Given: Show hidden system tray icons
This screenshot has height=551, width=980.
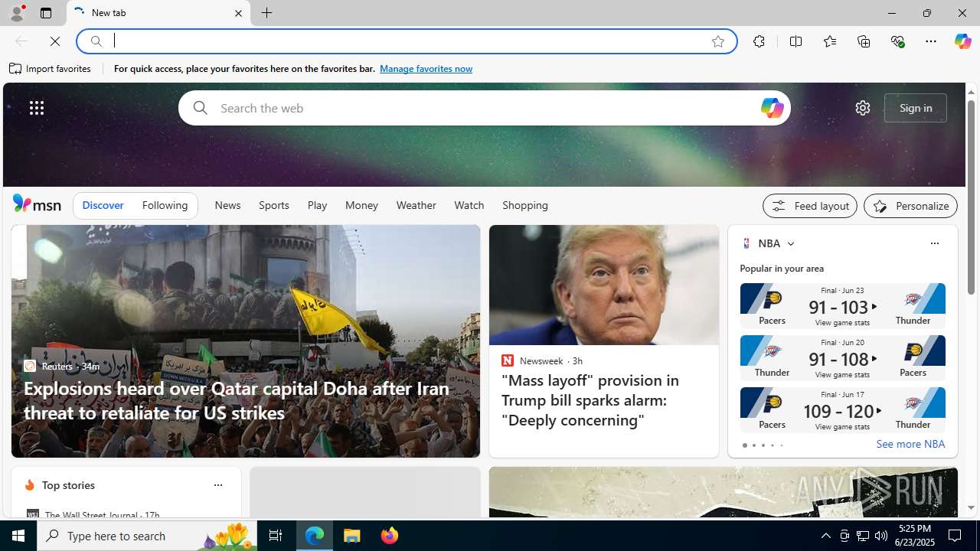Looking at the screenshot, I should (825, 536).
